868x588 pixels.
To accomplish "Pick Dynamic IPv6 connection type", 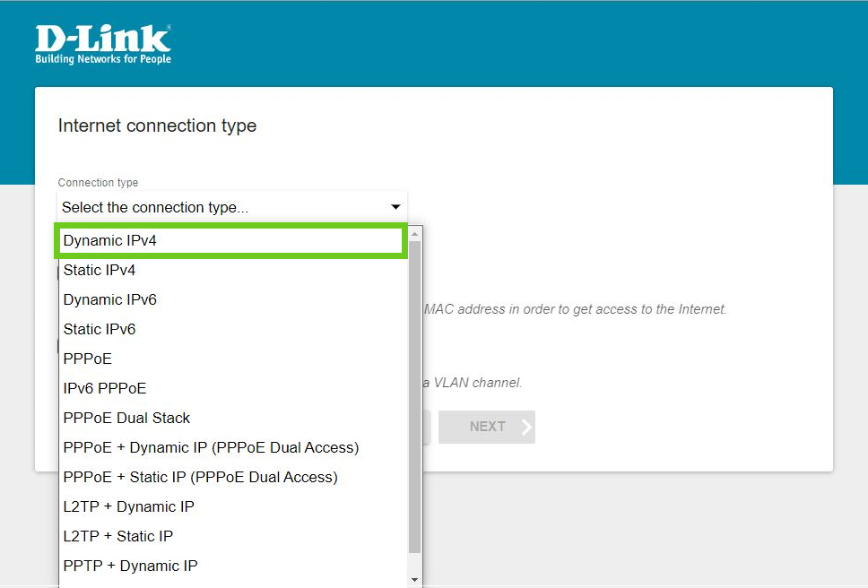I will pyautogui.click(x=110, y=299).
